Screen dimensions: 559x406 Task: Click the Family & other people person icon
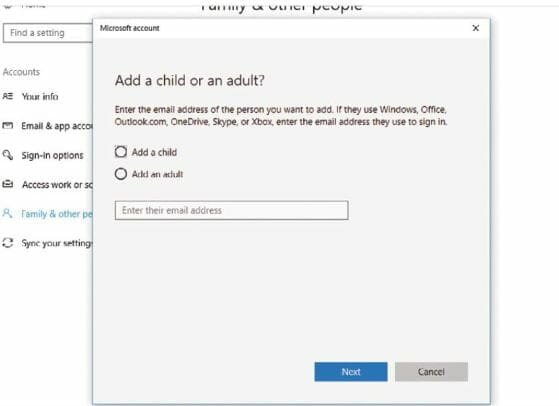(7, 213)
